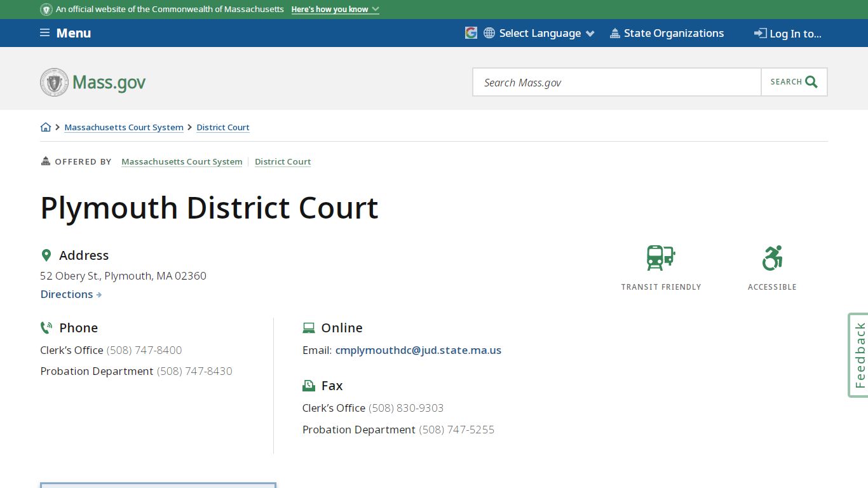Image resolution: width=868 pixels, height=488 pixels.
Task: Click the Transit Friendly train icon
Action: click(661, 258)
